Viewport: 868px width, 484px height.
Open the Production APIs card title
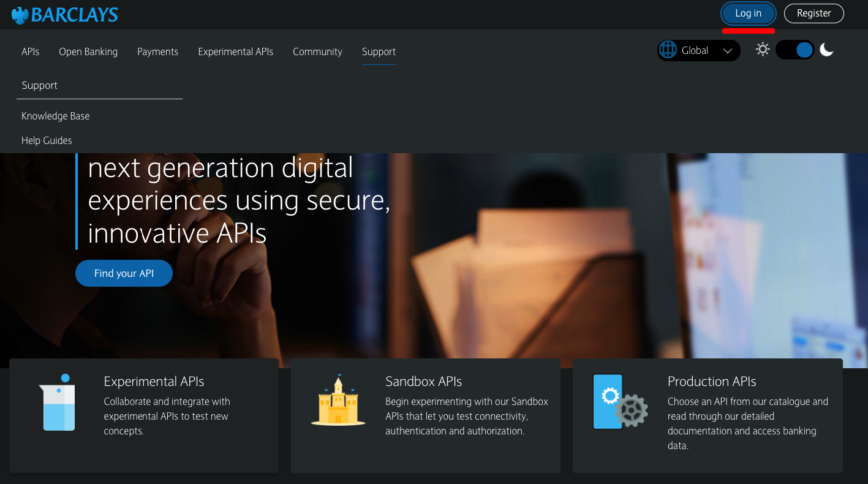pyautogui.click(x=712, y=381)
